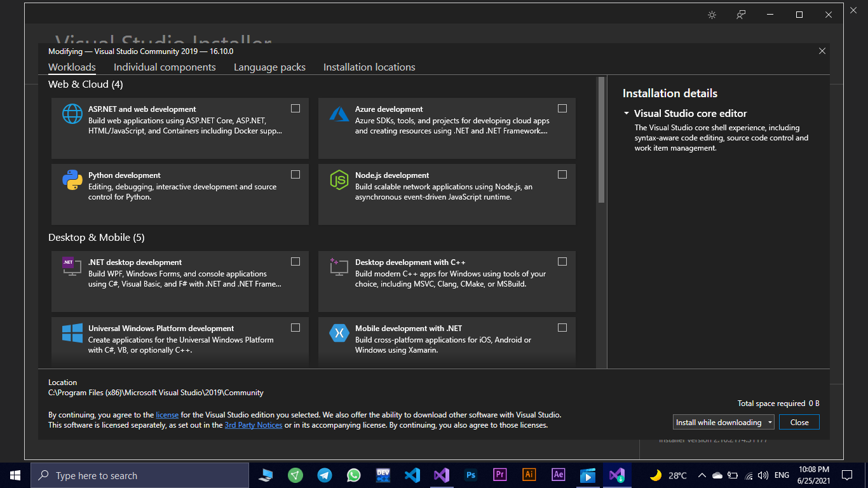Click the Python logo icon

click(x=72, y=180)
